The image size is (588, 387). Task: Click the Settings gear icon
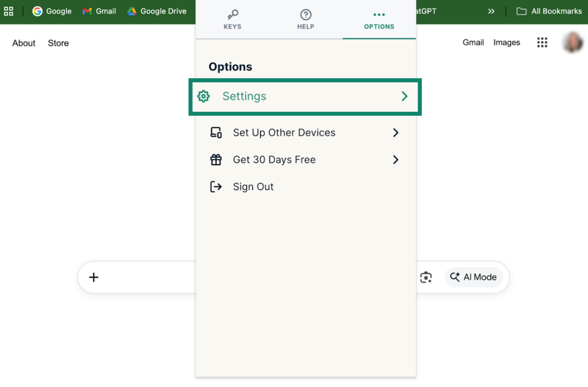point(204,96)
